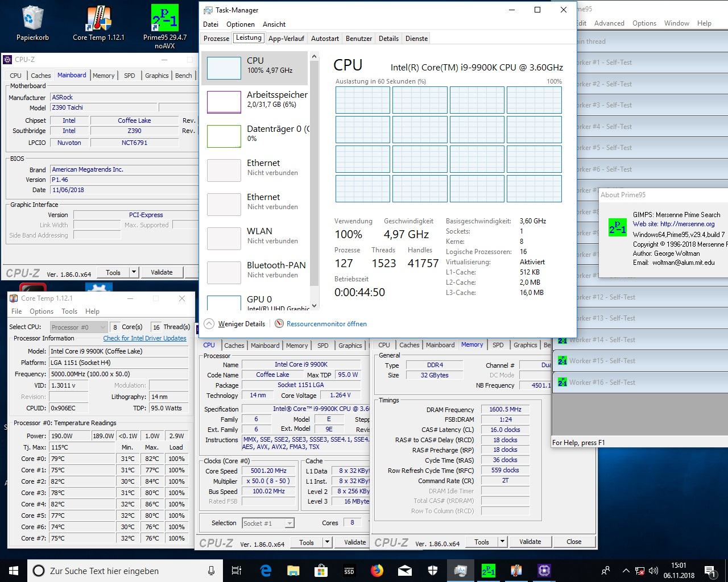This screenshot has width=728, height=582.
Task: Click Tools button in CPU-Z Mainboard window
Action: pos(113,272)
